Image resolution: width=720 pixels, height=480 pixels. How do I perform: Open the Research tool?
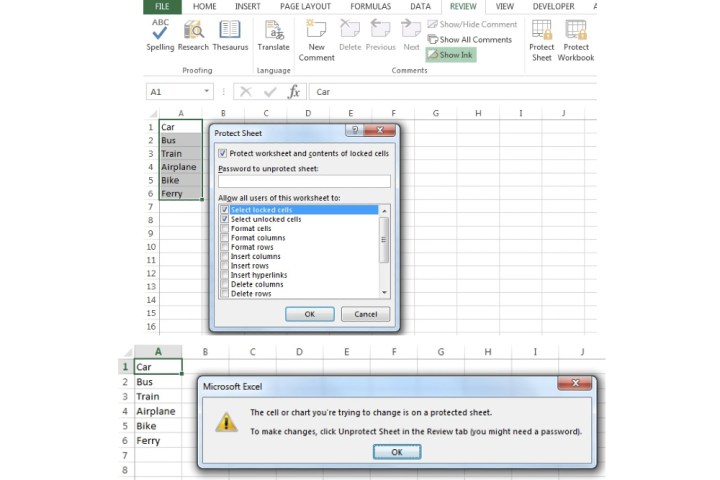pos(193,33)
